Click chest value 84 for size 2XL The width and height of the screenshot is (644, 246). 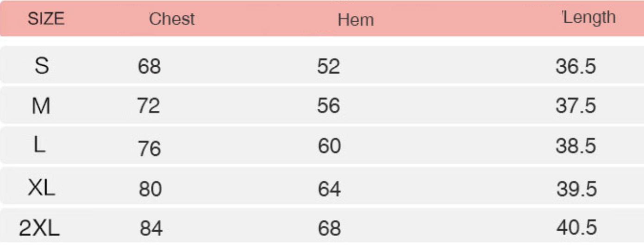[151, 229]
